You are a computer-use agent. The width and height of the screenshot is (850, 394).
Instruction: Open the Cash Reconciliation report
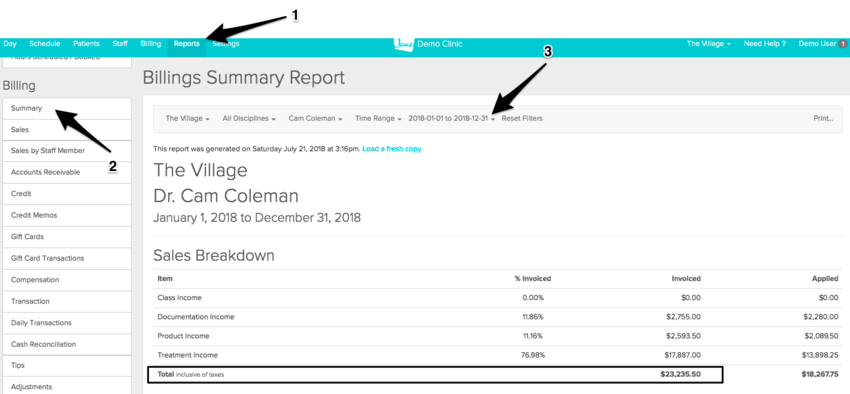tap(67, 345)
